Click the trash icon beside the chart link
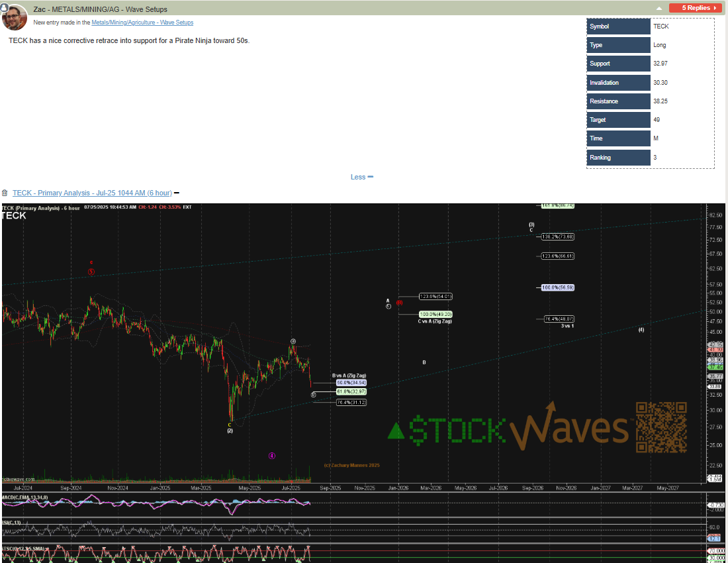Viewport: 728px width, 563px height. coord(5,193)
